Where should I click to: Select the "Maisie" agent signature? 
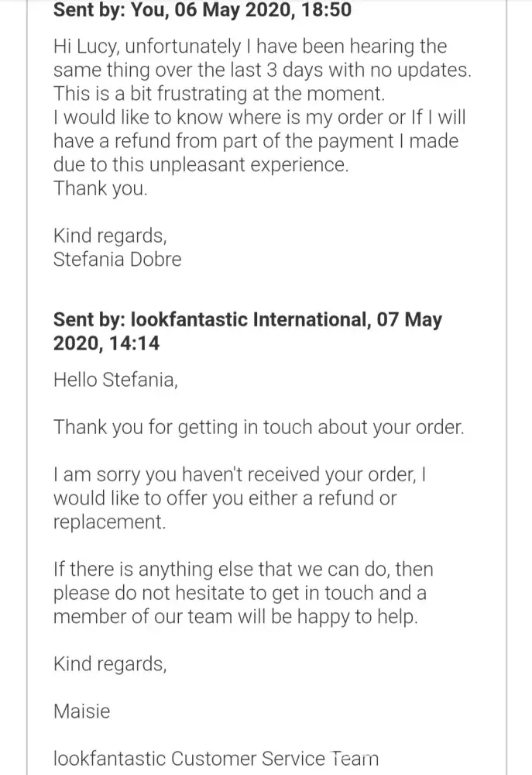[x=81, y=711]
